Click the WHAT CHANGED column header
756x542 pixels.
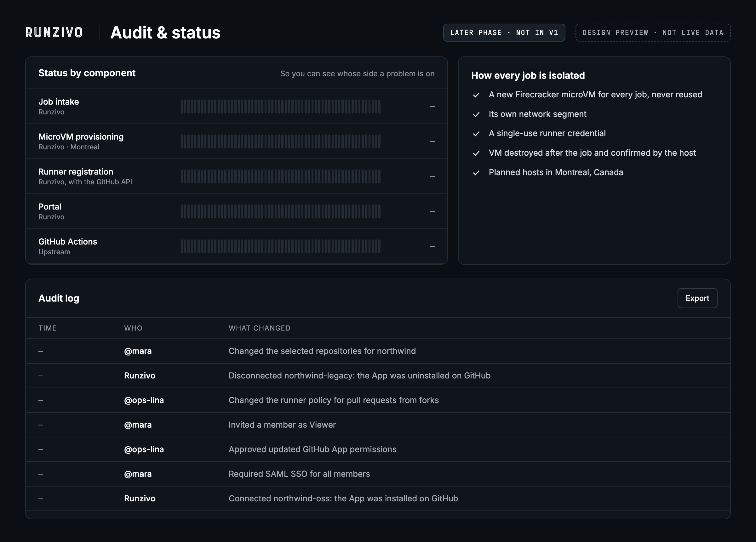tap(259, 328)
